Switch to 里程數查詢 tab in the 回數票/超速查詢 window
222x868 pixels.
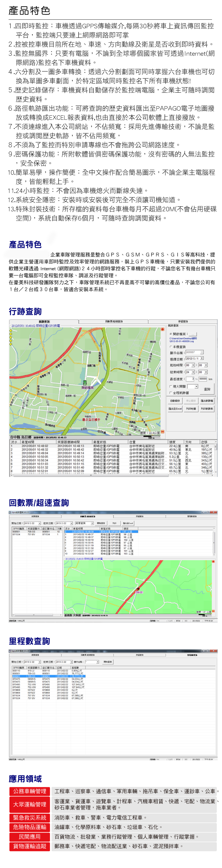pyautogui.click(x=192, y=516)
